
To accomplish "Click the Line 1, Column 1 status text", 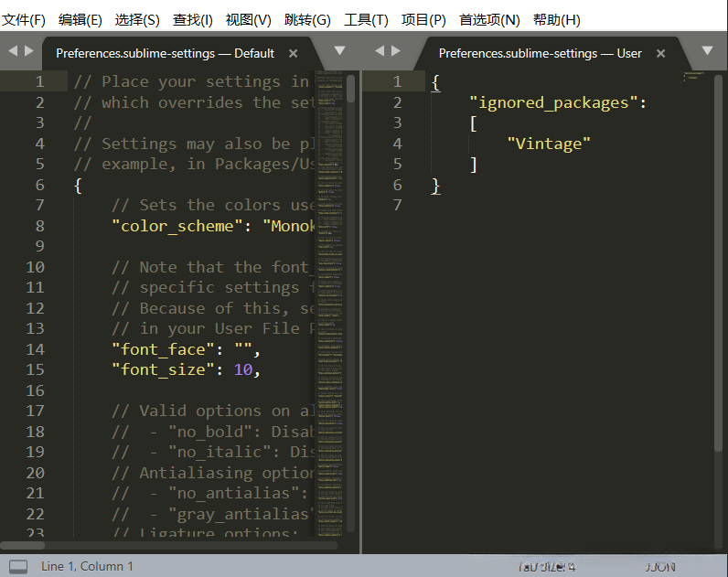I will [87, 566].
